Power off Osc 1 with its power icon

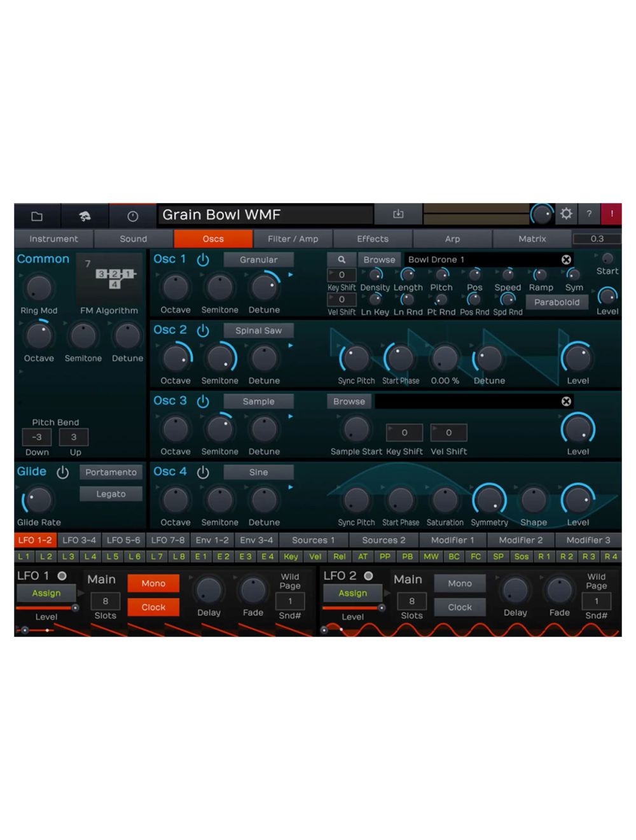[x=204, y=260]
